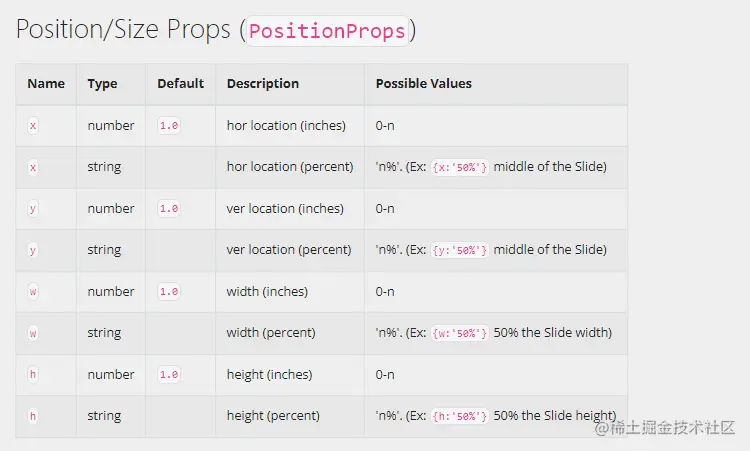
Task: Click the y code tag in number row
Action: click(x=33, y=209)
